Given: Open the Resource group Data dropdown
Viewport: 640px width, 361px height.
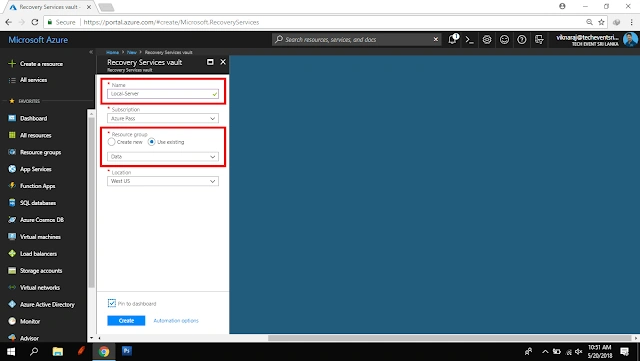Looking at the screenshot, I should point(163,156).
